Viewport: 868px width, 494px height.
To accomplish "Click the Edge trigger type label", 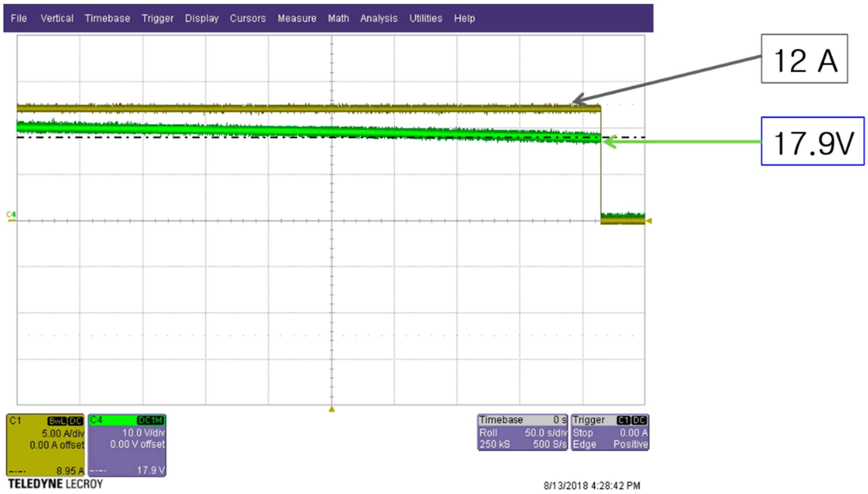I will pos(584,445).
